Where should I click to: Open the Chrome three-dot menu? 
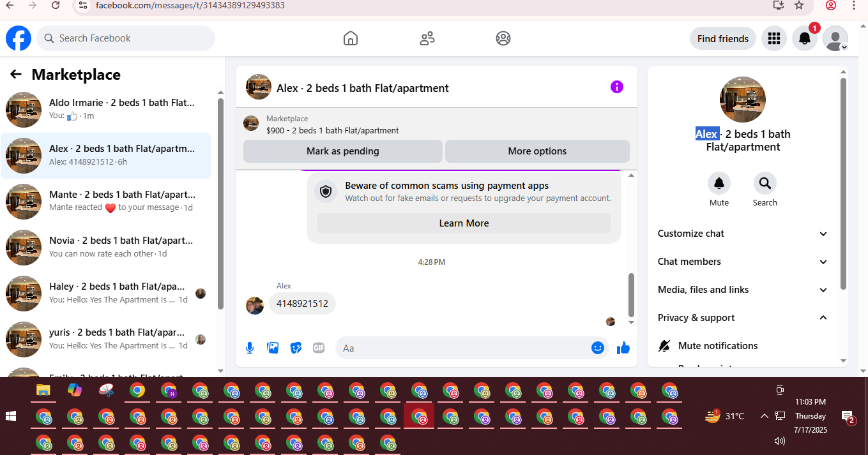(854, 5)
